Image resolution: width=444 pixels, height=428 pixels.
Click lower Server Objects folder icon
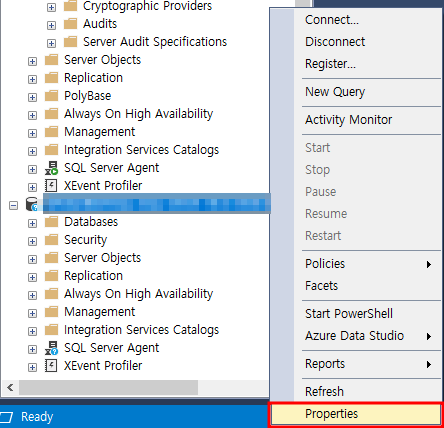(51, 257)
